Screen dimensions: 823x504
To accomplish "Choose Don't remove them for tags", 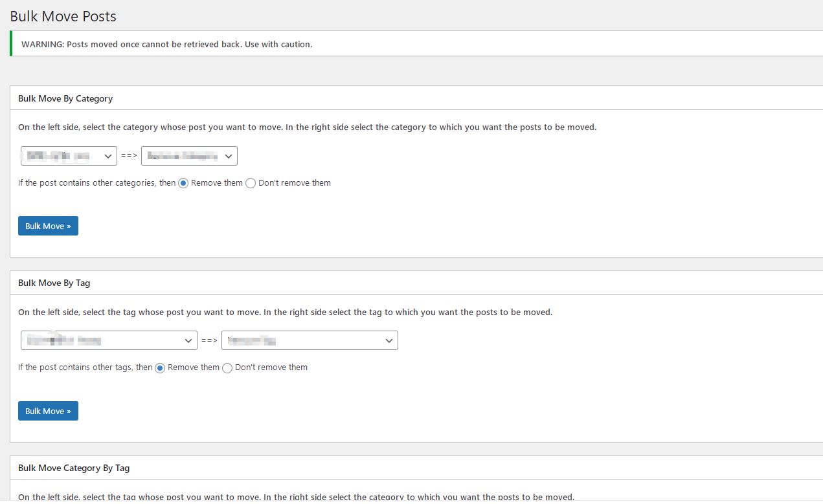I will point(227,367).
